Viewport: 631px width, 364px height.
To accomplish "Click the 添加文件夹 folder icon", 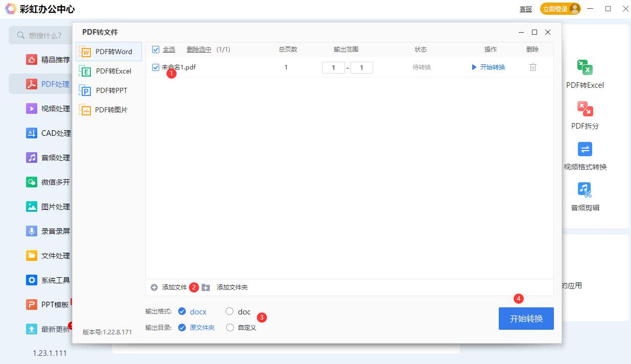I will [205, 287].
